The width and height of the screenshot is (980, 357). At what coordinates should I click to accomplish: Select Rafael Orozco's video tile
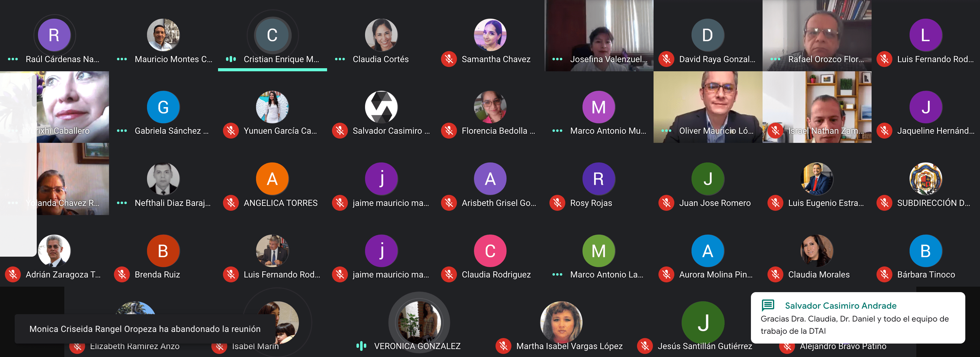817,36
